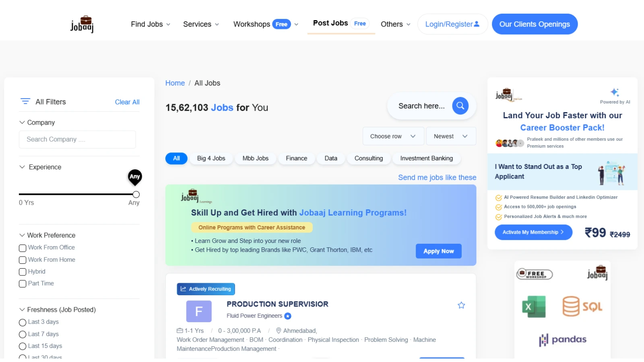Viewport: 644px width, 362px height.
Task: Click Send me jobs like these link
Action: [437, 177]
